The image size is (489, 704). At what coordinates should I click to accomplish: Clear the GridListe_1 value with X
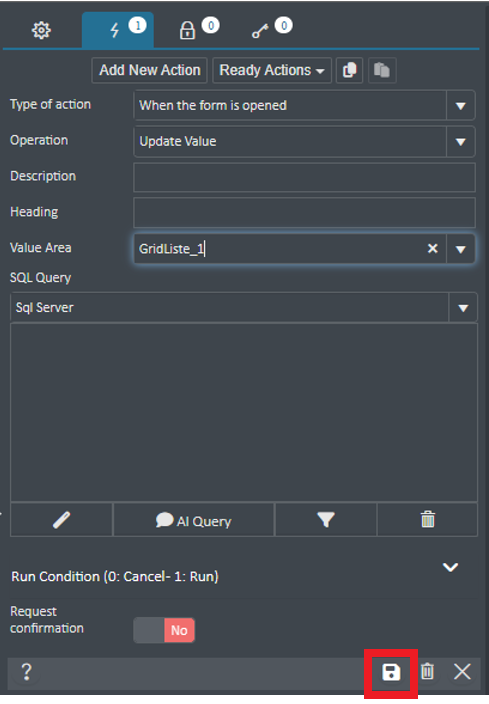[x=432, y=249]
